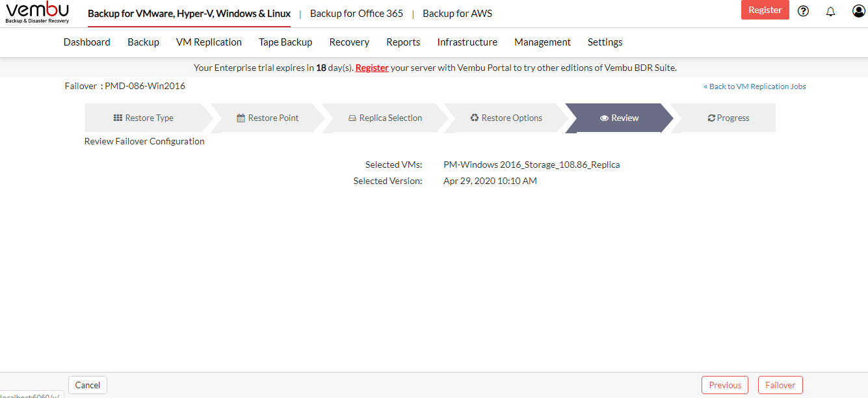Click the Failover : PMD-086-Win2016 title

pyautogui.click(x=125, y=86)
